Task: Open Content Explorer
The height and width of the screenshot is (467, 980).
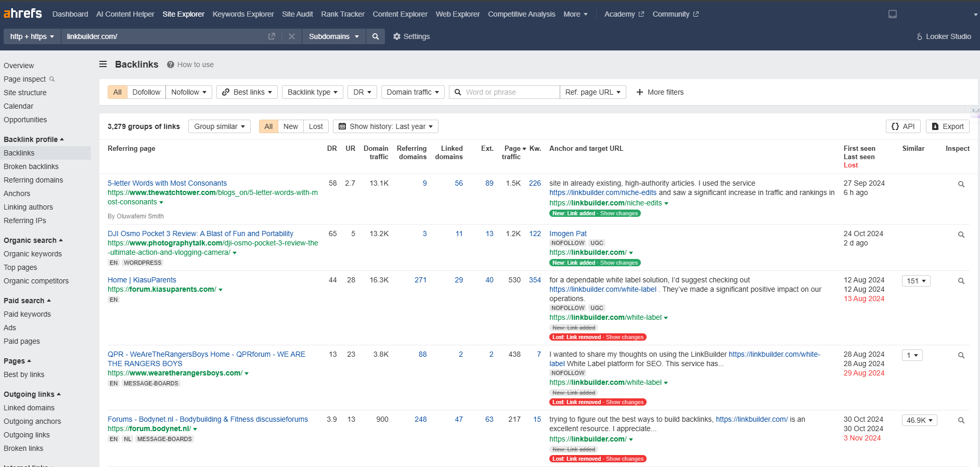Action: (400, 14)
